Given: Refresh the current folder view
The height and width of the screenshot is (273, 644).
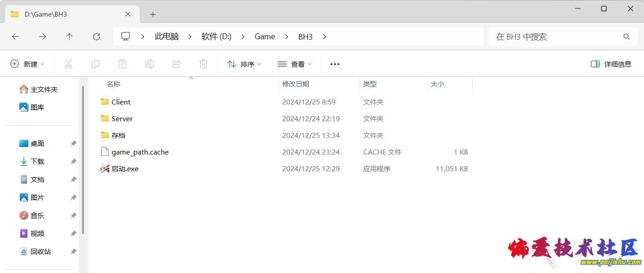Looking at the screenshot, I should pos(96,37).
